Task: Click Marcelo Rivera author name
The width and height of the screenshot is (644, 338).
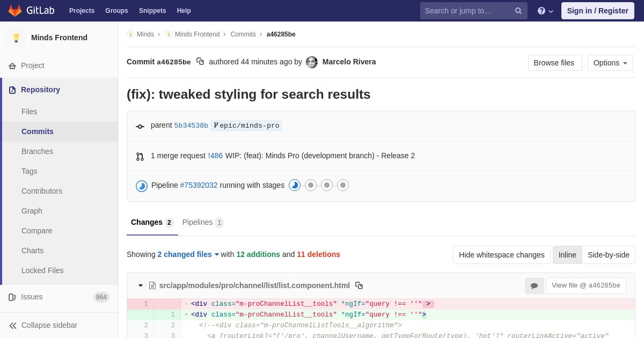Action: tap(349, 62)
